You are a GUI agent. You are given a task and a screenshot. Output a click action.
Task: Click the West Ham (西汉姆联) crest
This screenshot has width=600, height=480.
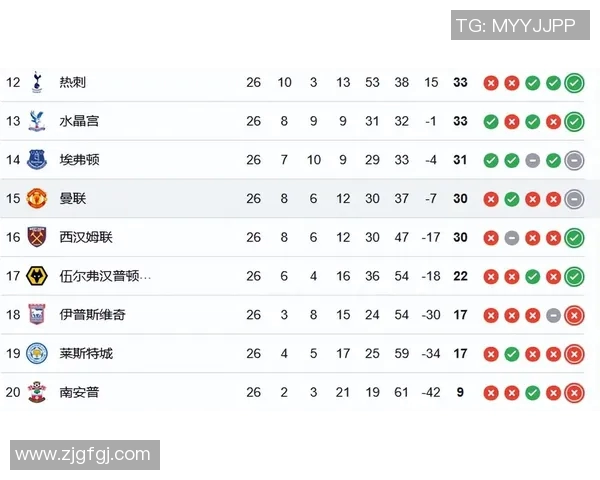tap(37, 237)
